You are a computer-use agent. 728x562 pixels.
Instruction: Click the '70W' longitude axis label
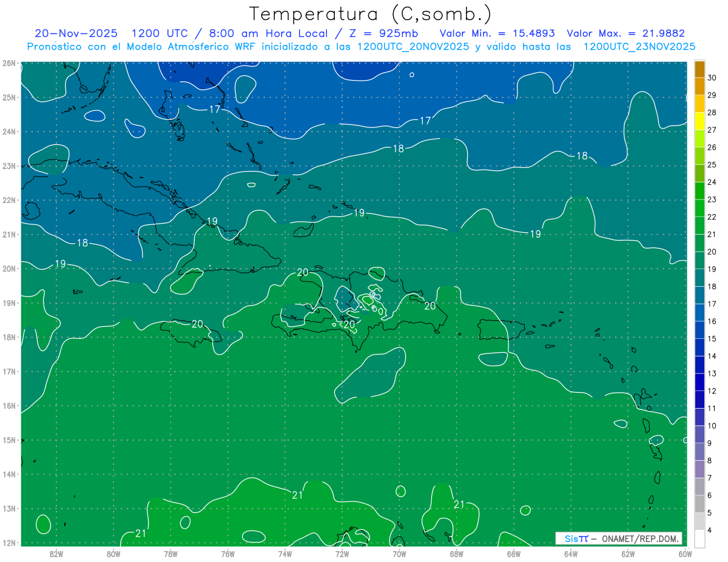399,553
